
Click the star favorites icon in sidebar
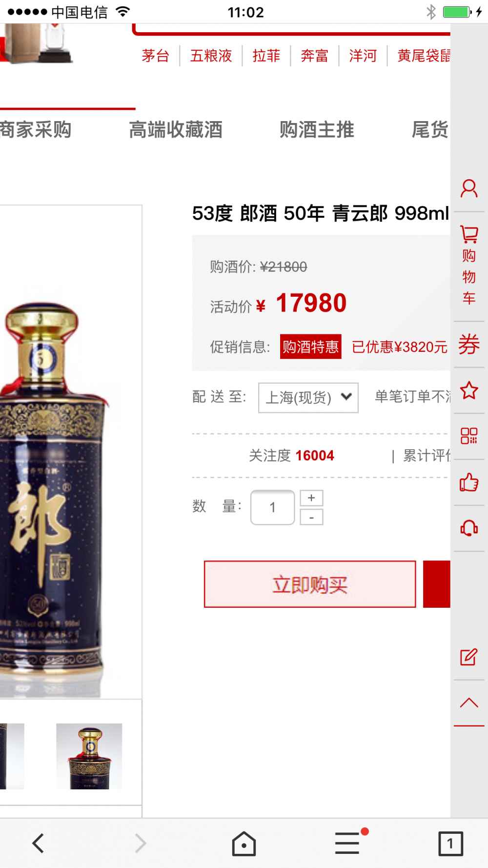click(x=469, y=390)
